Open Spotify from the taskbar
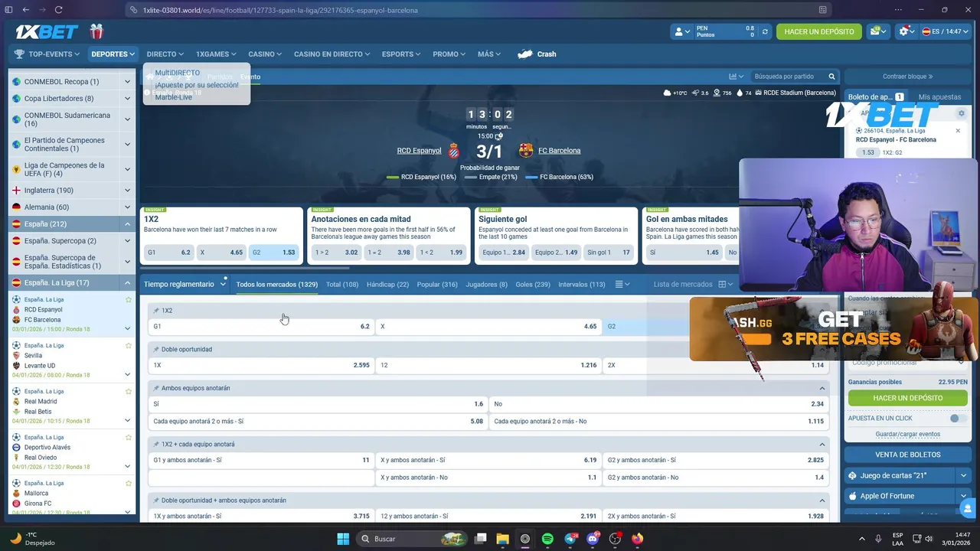980x551 pixels. coord(547,539)
